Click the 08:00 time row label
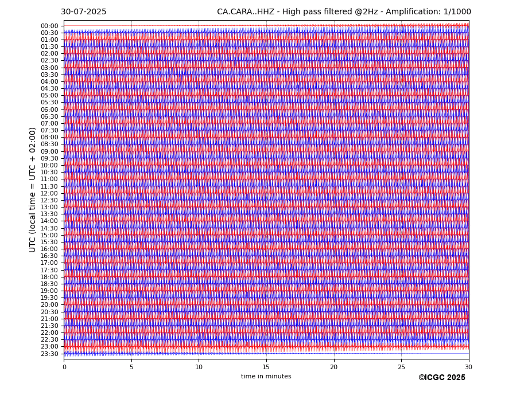This screenshot has width=532, height=399. click(49, 137)
